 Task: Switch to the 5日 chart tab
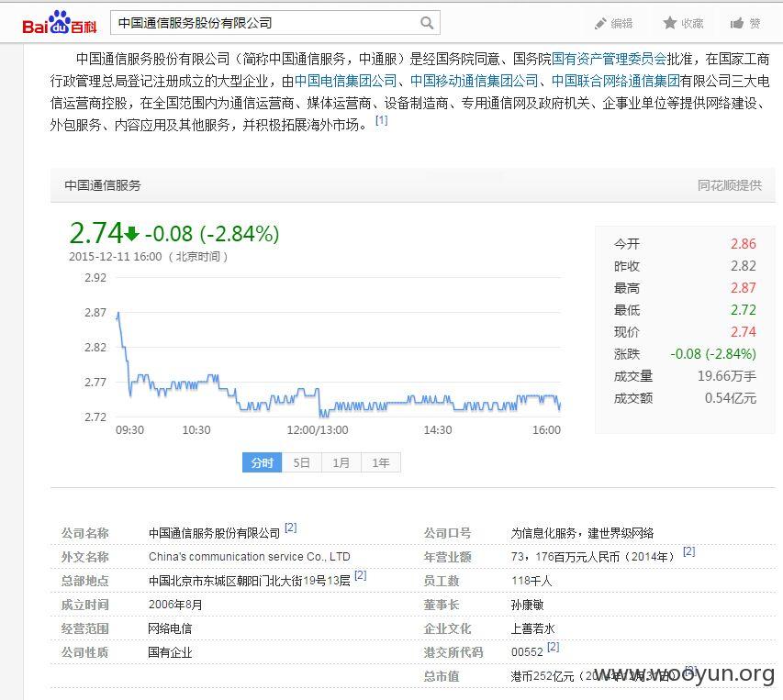(302, 462)
